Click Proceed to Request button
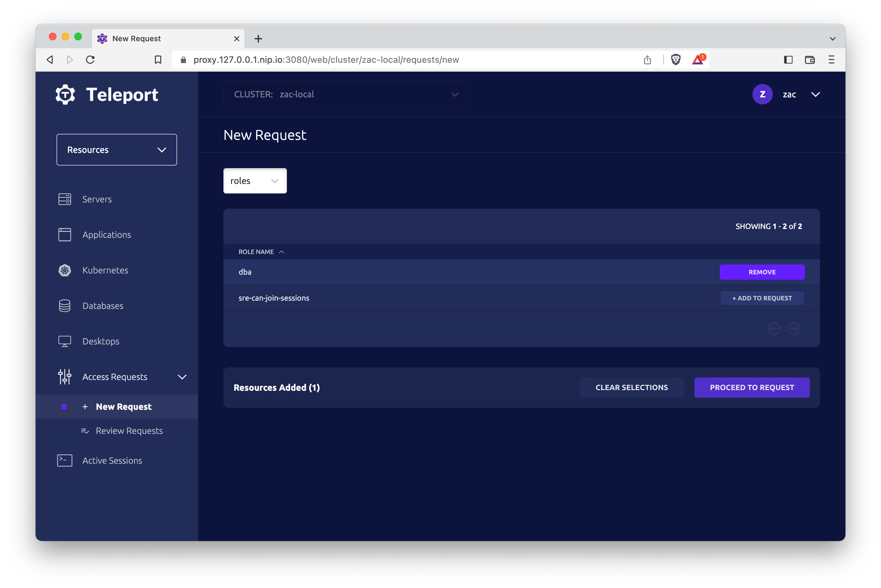881x588 pixels. click(x=752, y=387)
